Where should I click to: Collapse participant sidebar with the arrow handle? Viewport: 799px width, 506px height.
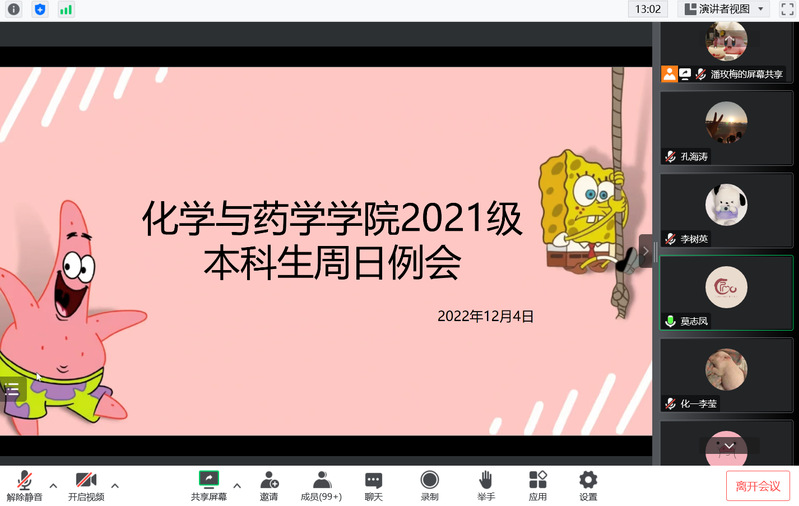(x=646, y=251)
